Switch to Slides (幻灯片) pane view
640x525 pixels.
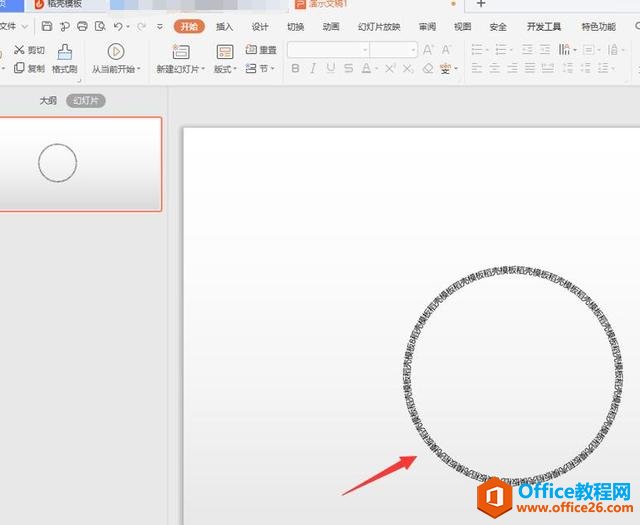tap(86, 101)
